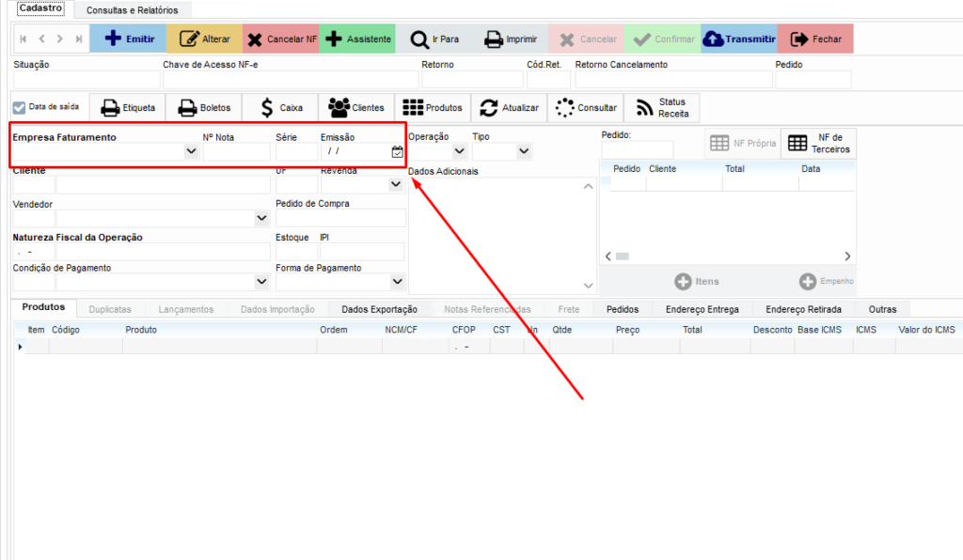Click the Transmitir cloud upload button
The height and width of the screenshot is (560, 963).
point(739,39)
